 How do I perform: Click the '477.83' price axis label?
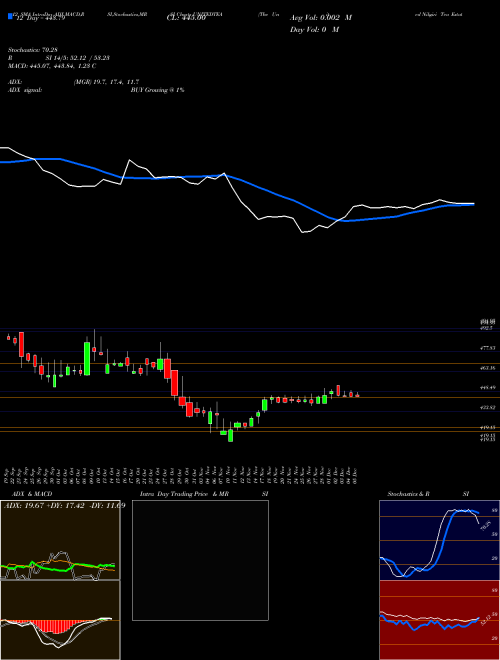[x=487, y=348]
